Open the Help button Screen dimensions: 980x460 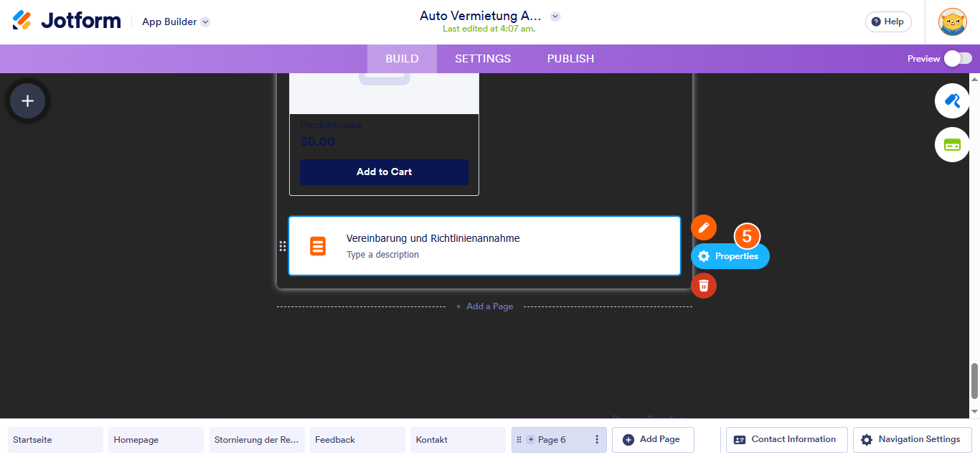pos(888,22)
